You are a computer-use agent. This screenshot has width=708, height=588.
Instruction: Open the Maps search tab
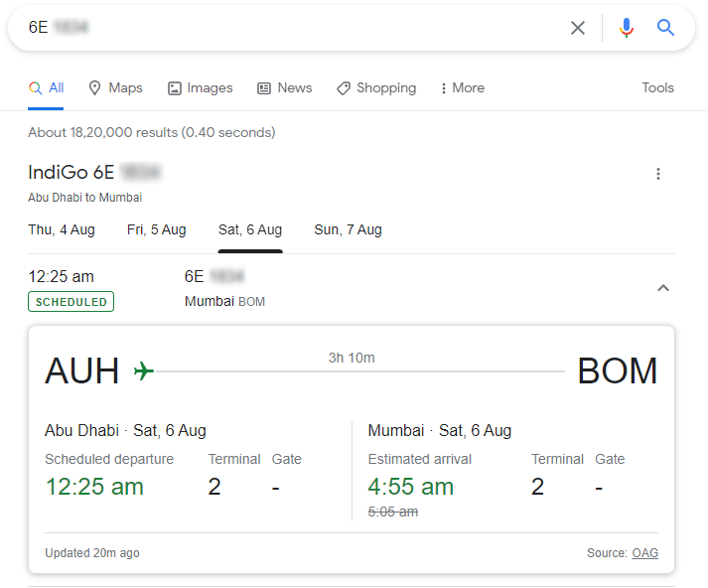pyautogui.click(x=115, y=88)
